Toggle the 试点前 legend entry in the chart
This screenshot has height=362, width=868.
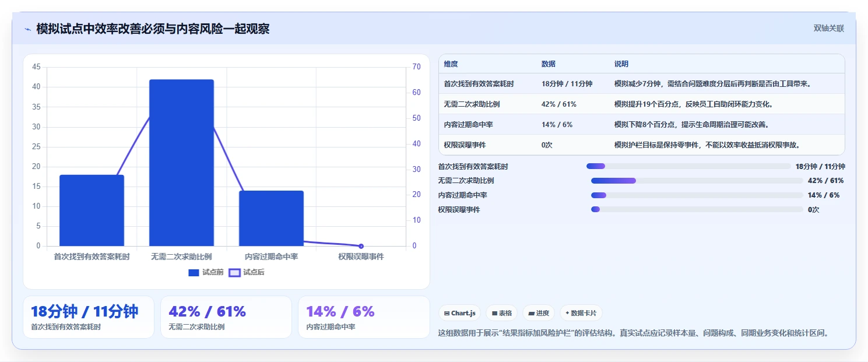click(x=206, y=272)
